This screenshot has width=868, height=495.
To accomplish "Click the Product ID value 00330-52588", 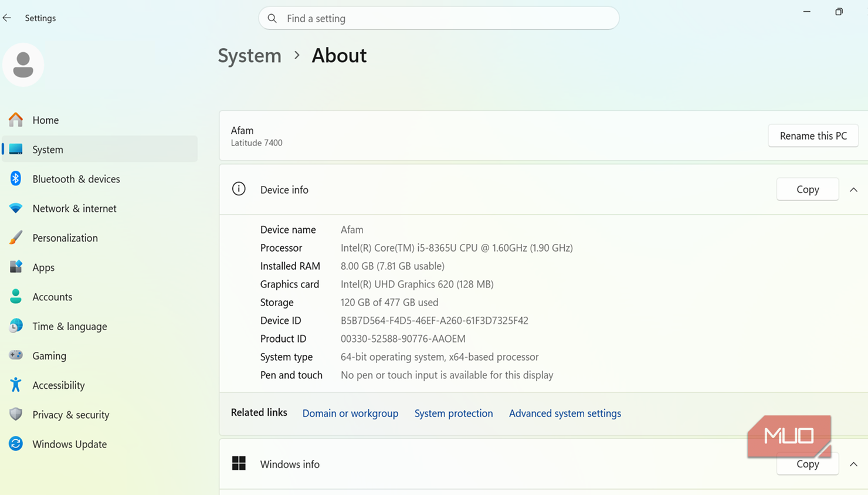I will (x=403, y=338).
